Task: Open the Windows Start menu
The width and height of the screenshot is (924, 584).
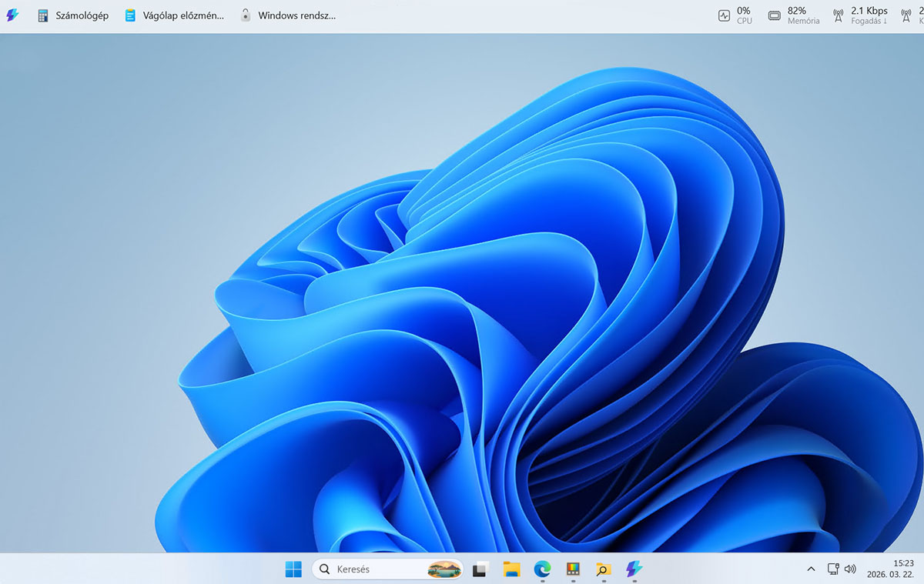Action: coord(293,569)
